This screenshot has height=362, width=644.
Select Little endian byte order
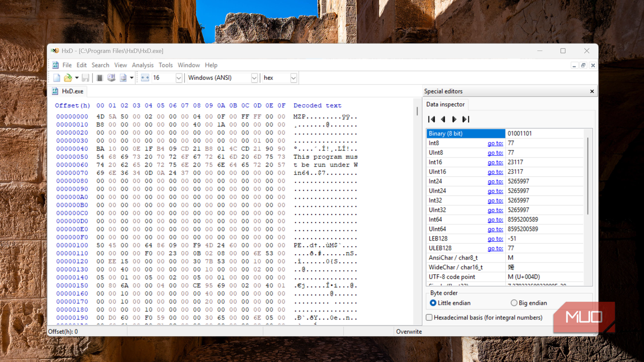pos(450,303)
